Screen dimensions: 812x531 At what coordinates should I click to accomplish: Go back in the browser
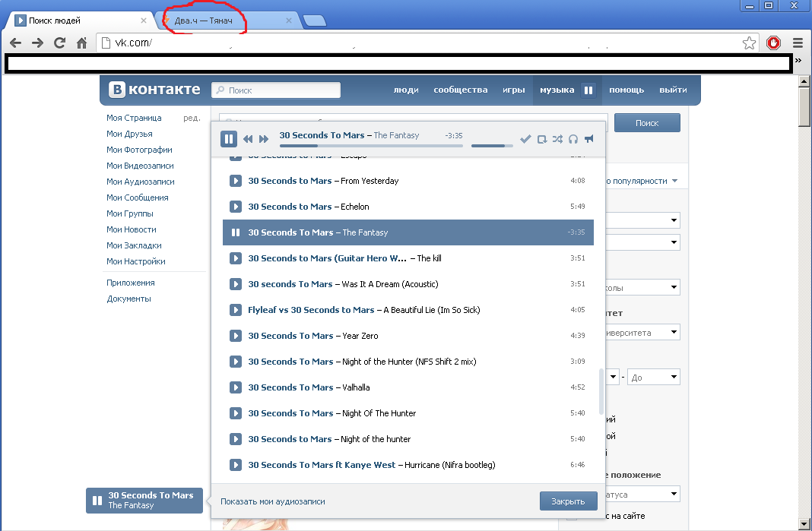(x=15, y=43)
